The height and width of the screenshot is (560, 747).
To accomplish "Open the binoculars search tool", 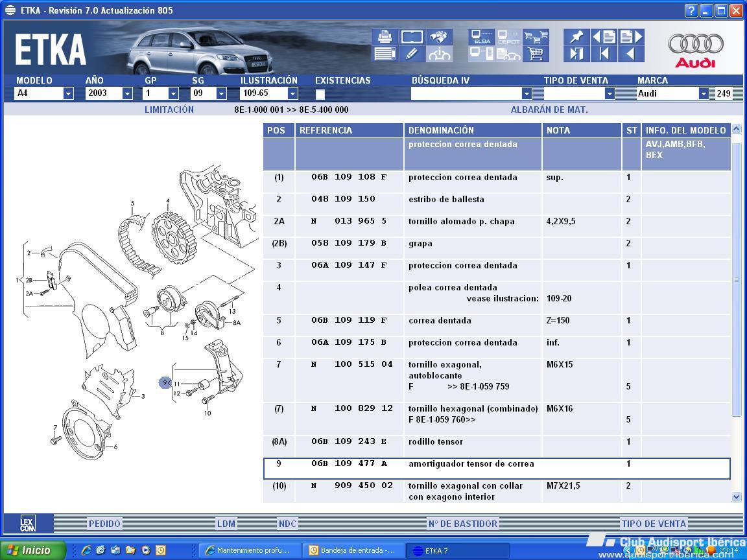I will coord(439,37).
